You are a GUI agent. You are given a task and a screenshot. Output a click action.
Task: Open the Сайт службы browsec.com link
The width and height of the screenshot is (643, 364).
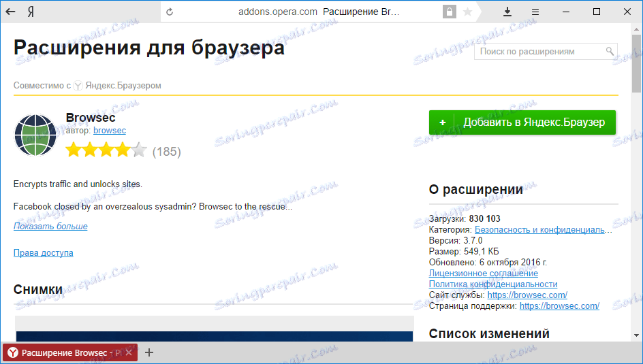[527, 295]
